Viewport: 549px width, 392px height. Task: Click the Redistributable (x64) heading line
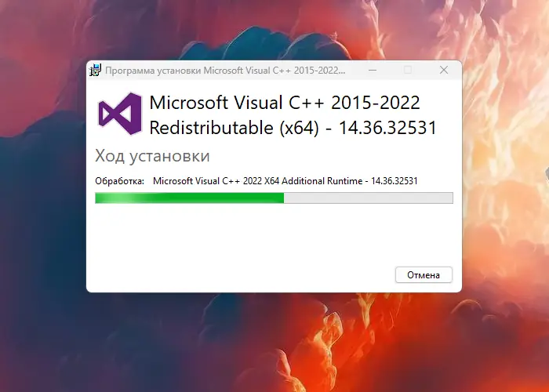click(293, 127)
